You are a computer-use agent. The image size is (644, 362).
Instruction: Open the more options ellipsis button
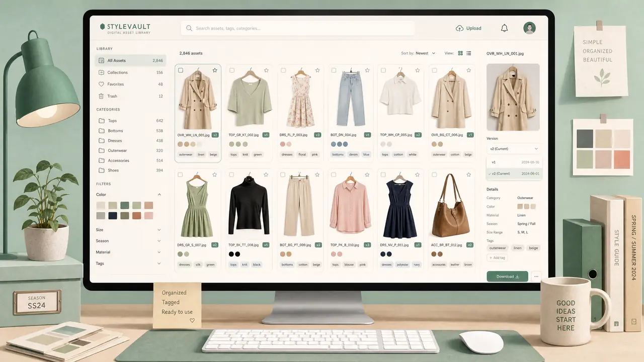point(535,277)
